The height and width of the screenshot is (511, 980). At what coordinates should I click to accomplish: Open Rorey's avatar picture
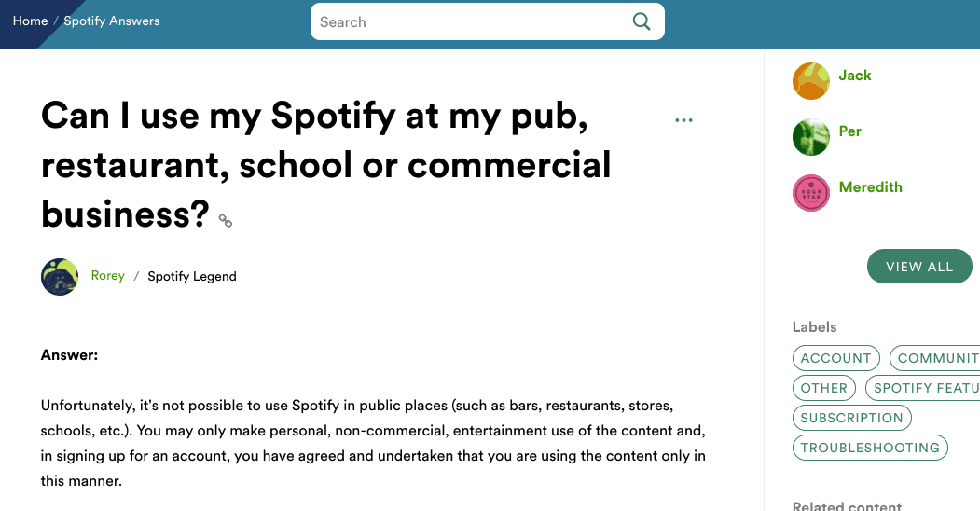coord(60,277)
